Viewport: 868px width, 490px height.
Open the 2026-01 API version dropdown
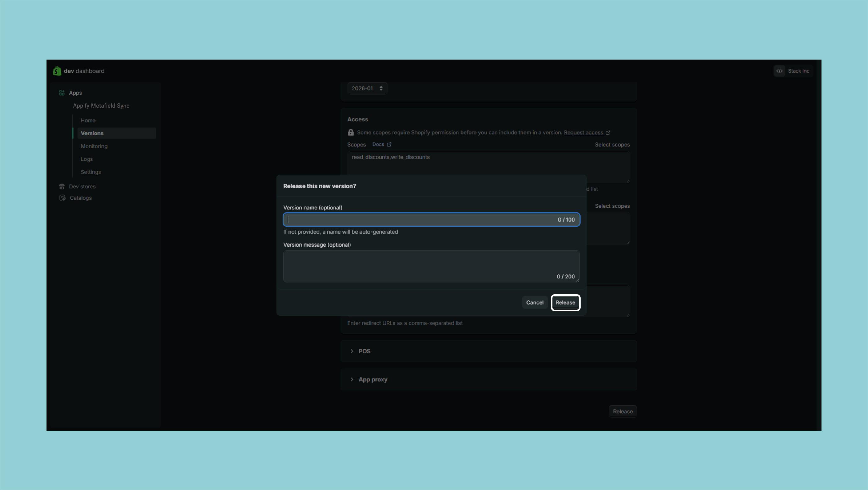pyautogui.click(x=367, y=88)
